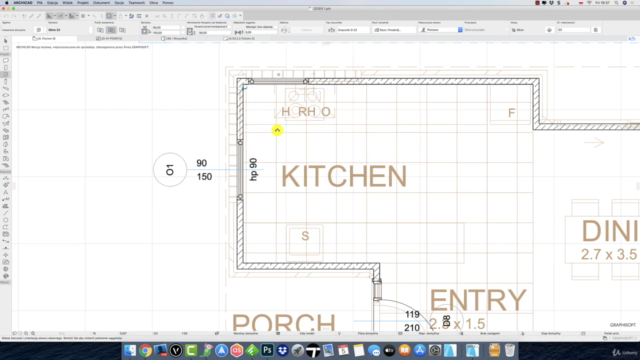Open Photoshop from the Dock
The height and width of the screenshot is (360, 640).
point(267,350)
